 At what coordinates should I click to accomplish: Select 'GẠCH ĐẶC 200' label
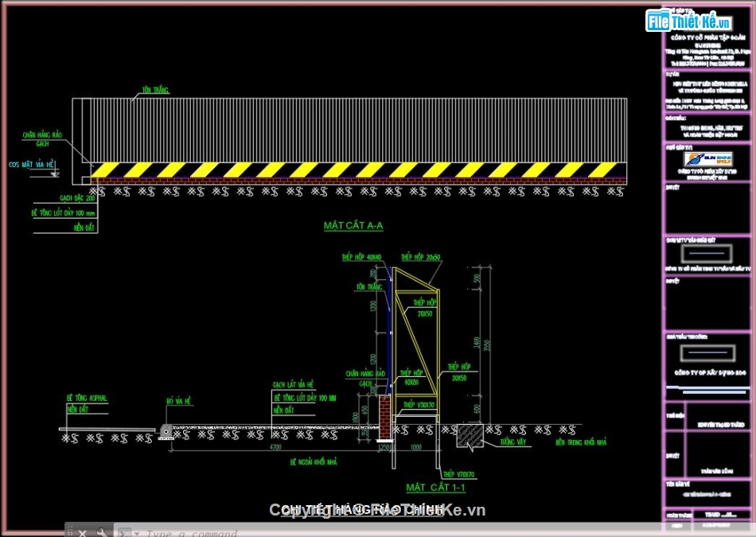click(x=77, y=197)
